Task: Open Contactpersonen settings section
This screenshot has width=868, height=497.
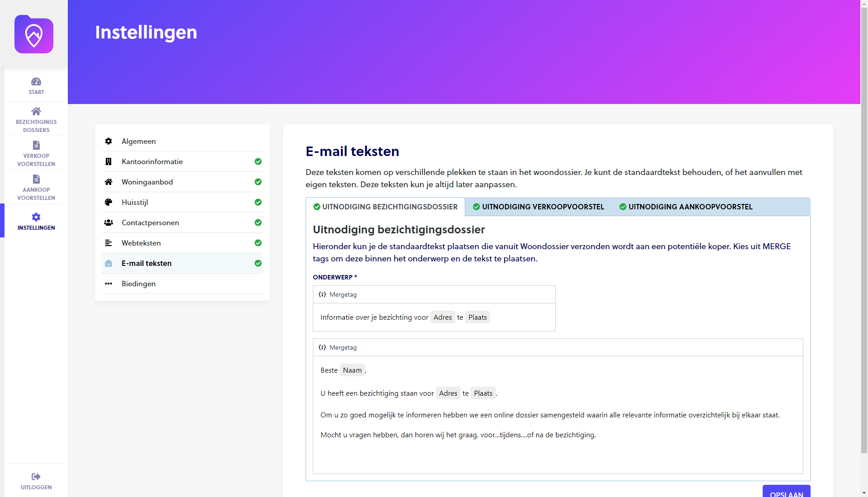Action: point(182,222)
